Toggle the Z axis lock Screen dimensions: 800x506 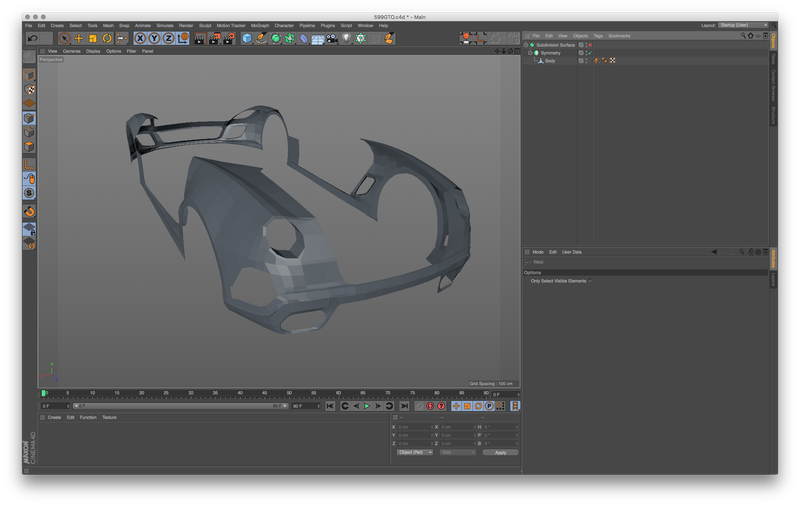pyautogui.click(x=168, y=38)
